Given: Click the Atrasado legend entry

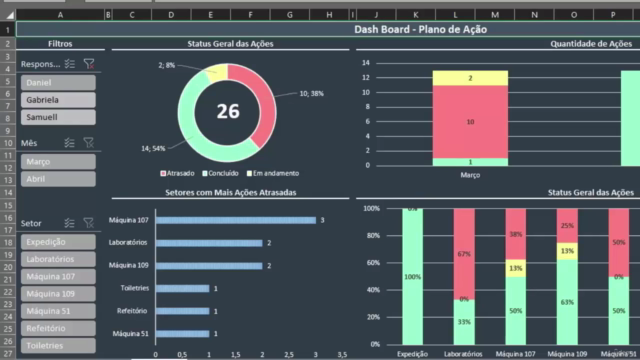Looking at the screenshot, I should pyautogui.click(x=178, y=173).
